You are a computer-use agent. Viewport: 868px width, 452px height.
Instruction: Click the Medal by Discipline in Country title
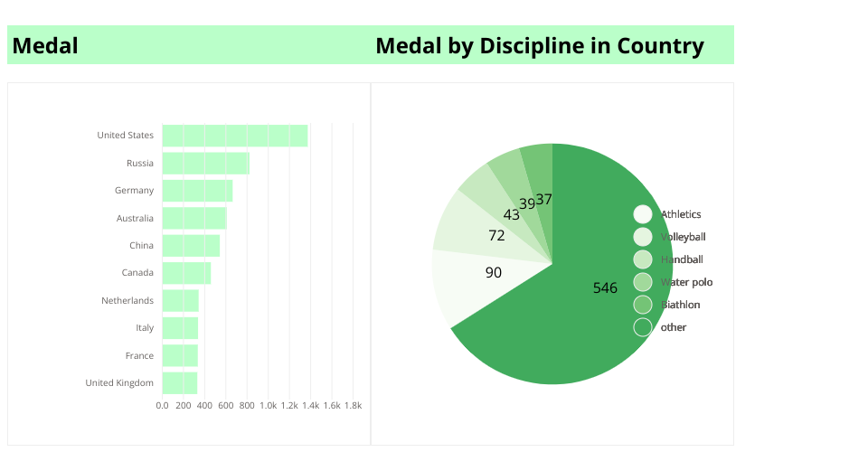(540, 45)
